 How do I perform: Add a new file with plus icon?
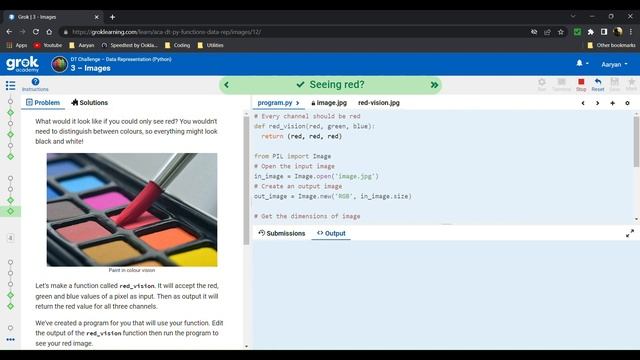pyautogui.click(x=612, y=103)
